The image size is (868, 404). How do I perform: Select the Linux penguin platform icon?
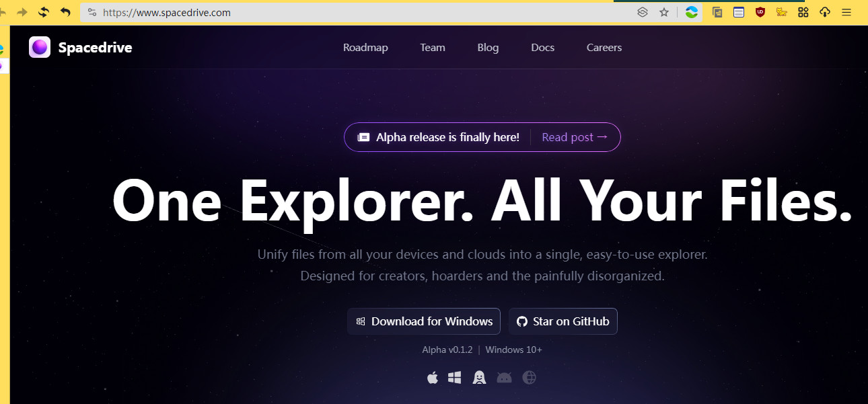479,378
